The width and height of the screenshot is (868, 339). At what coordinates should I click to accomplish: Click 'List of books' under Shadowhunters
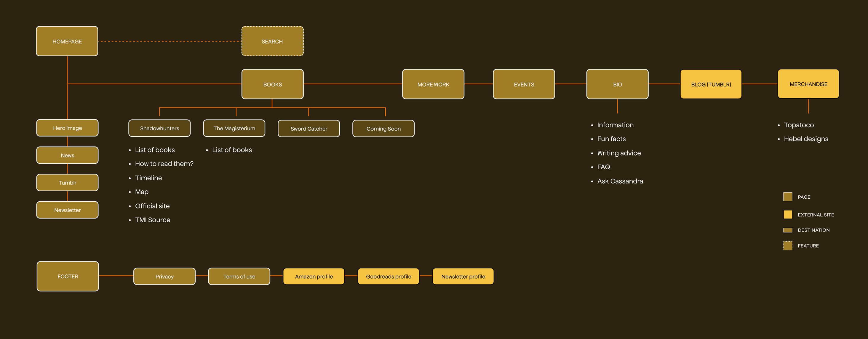pos(155,150)
